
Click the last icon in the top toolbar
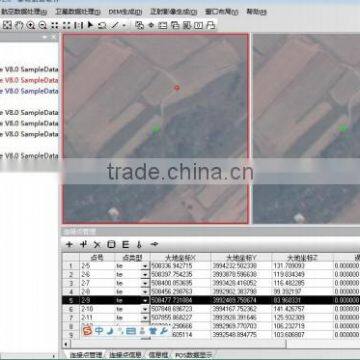point(210,25)
